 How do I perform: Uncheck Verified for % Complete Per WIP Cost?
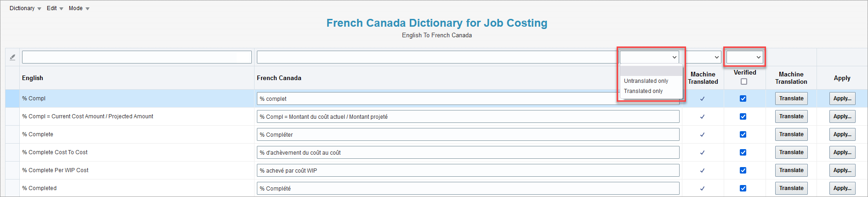(x=743, y=170)
